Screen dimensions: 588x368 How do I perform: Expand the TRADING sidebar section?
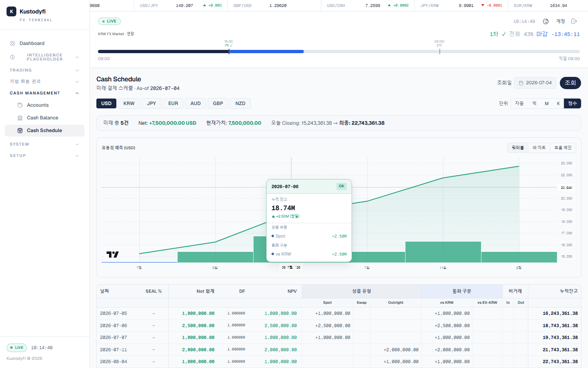(x=44, y=70)
